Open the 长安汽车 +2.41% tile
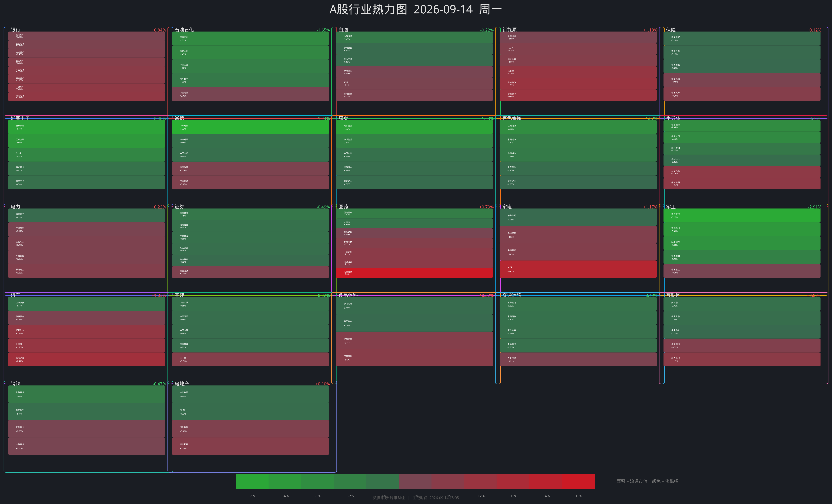 pos(86,359)
